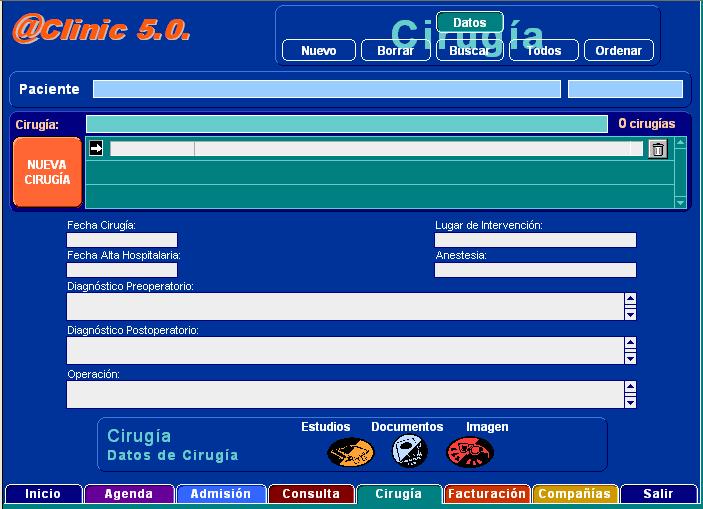Viewport: 703px width, 509px height.
Task: Click the Ordenar button
Action: [x=619, y=50]
